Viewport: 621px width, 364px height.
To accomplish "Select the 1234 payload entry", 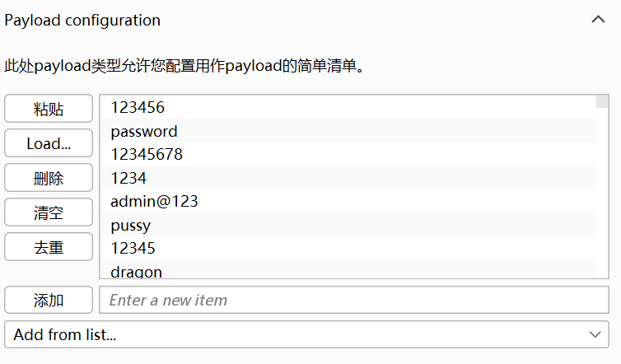I will [348, 177].
